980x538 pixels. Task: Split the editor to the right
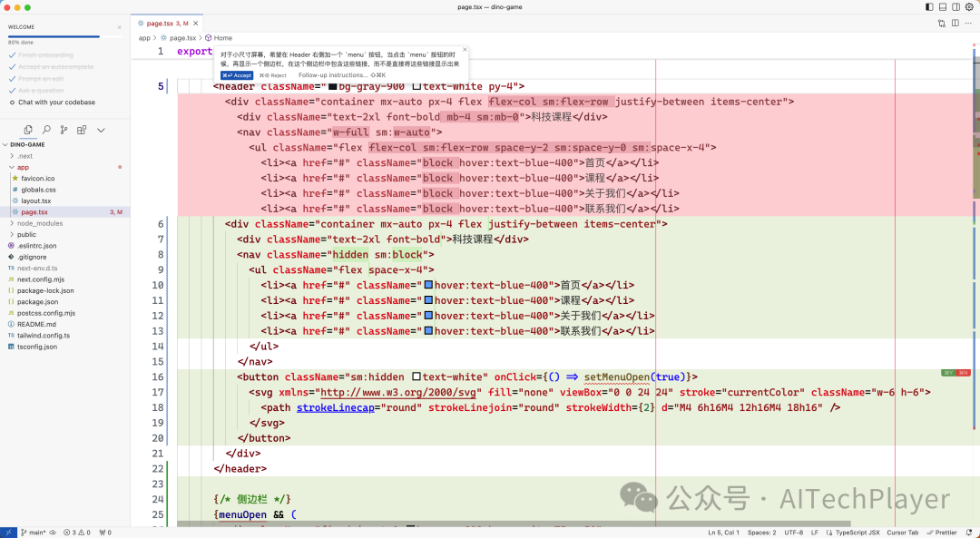[955, 23]
